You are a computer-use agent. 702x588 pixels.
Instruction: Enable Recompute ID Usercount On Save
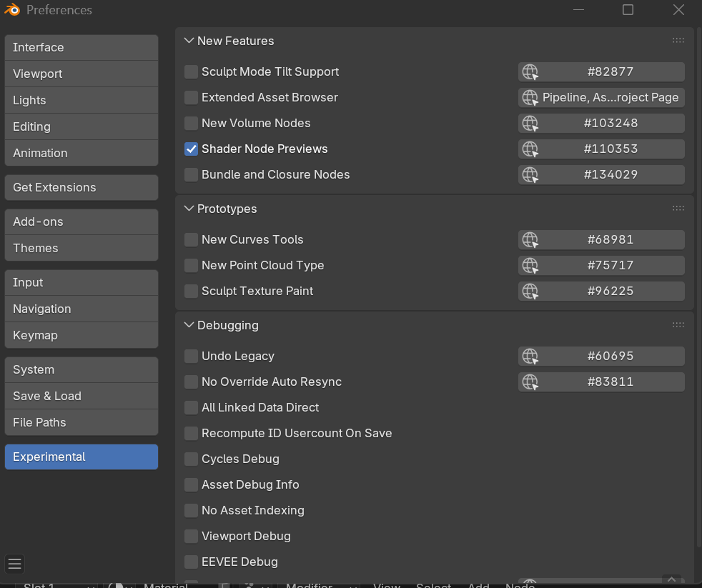tap(191, 433)
